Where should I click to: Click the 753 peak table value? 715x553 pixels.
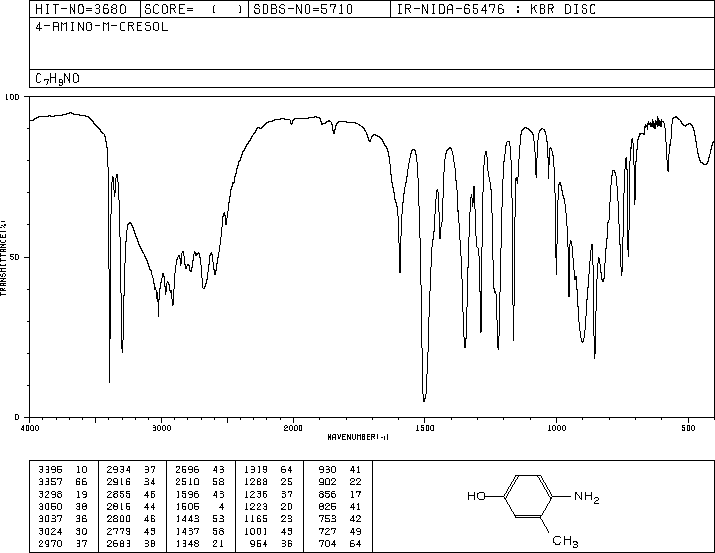click(x=327, y=519)
